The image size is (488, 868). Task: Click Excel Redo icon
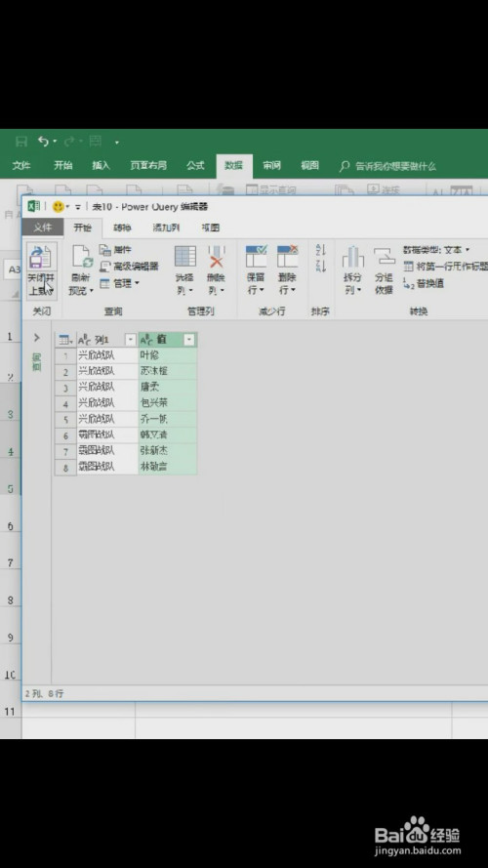pos(69,143)
